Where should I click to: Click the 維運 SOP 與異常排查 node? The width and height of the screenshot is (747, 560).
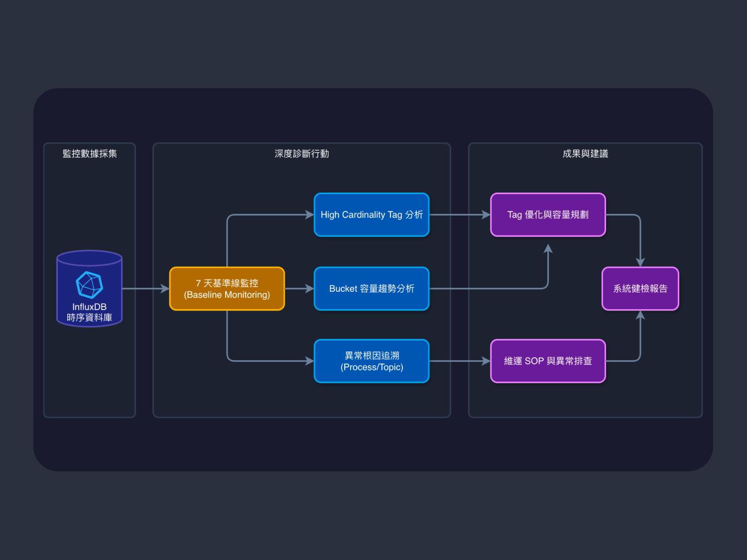pyautogui.click(x=548, y=361)
